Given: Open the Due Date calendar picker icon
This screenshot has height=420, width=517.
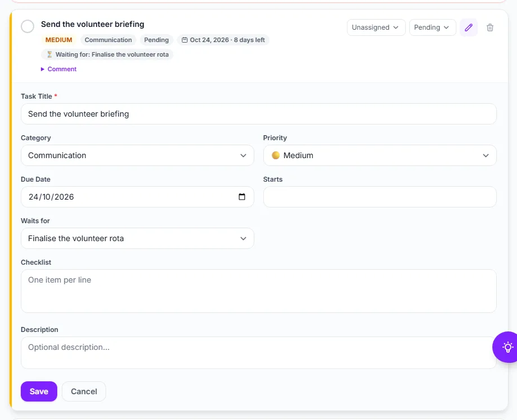Looking at the screenshot, I should point(242,197).
